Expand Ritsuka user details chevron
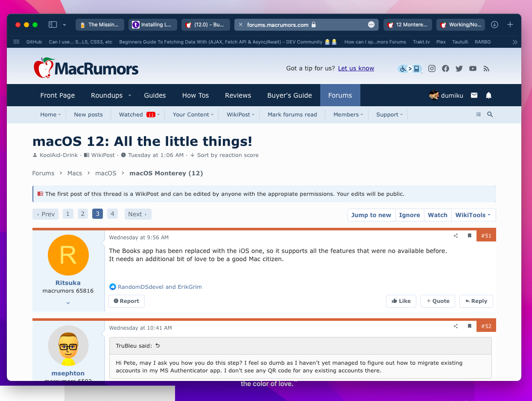 click(68, 303)
